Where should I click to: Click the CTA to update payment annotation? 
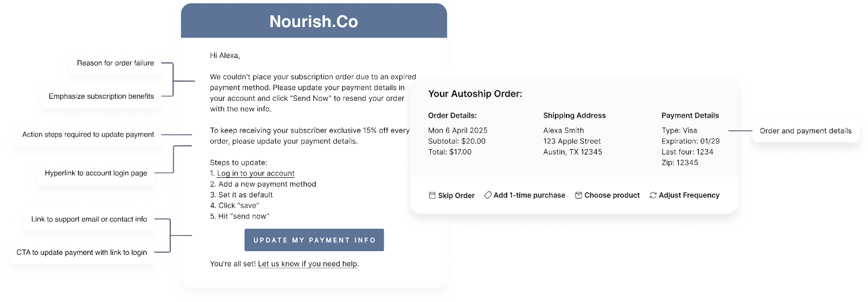click(81, 253)
